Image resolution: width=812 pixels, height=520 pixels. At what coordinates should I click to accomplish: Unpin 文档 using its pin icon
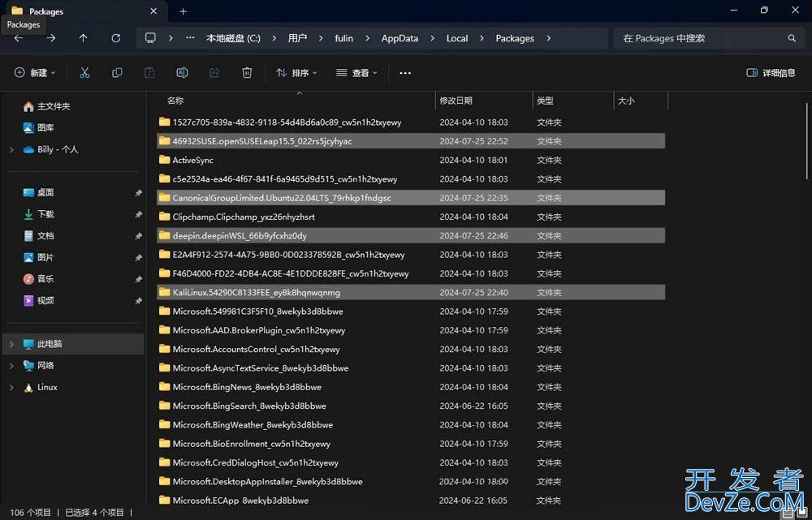click(138, 236)
